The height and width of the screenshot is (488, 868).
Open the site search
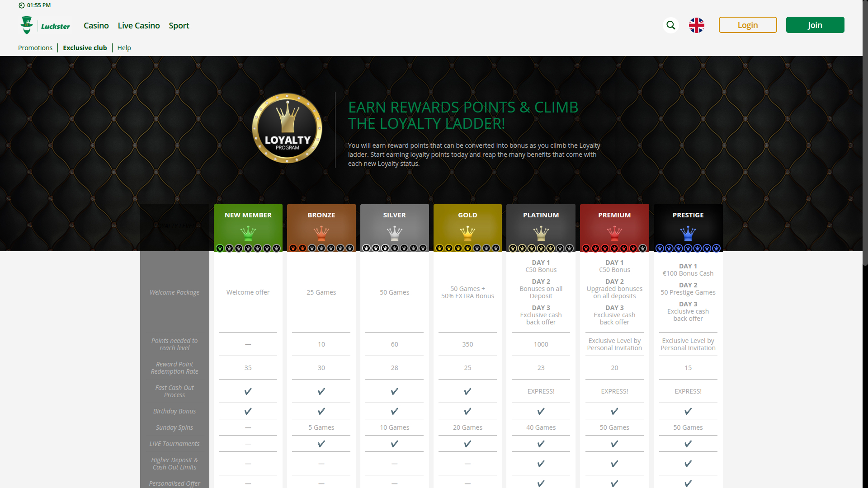(670, 25)
